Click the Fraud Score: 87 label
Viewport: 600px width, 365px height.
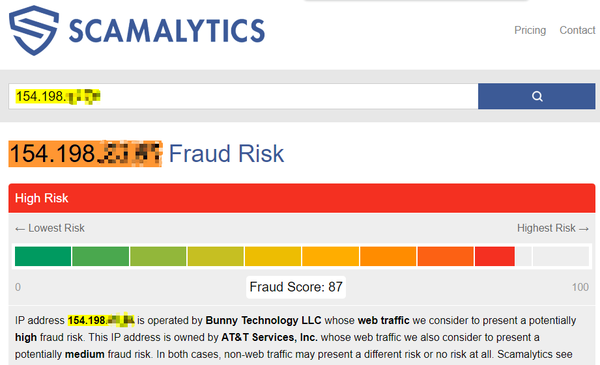click(x=296, y=287)
